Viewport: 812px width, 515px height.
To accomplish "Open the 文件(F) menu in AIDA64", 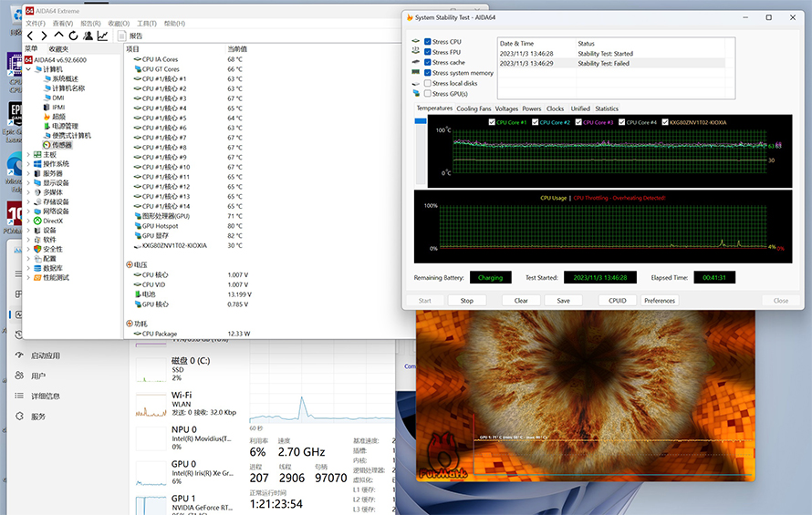I will [x=36, y=24].
